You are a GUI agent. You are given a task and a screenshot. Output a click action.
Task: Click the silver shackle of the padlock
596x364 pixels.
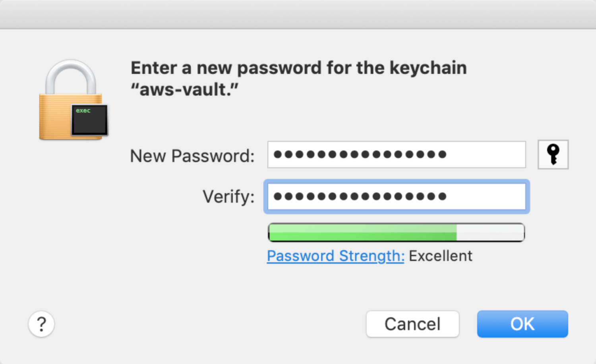click(71, 77)
